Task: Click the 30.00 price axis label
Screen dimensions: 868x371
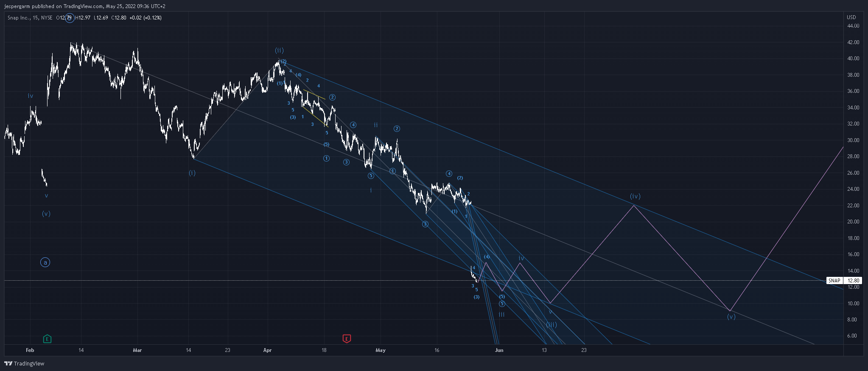Action: (x=853, y=140)
